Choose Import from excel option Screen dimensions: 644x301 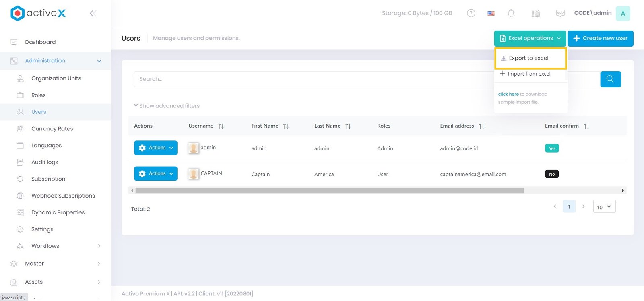tap(528, 74)
